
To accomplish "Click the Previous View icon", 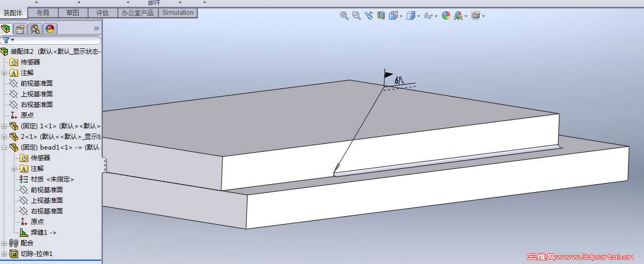I will (x=369, y=16).
